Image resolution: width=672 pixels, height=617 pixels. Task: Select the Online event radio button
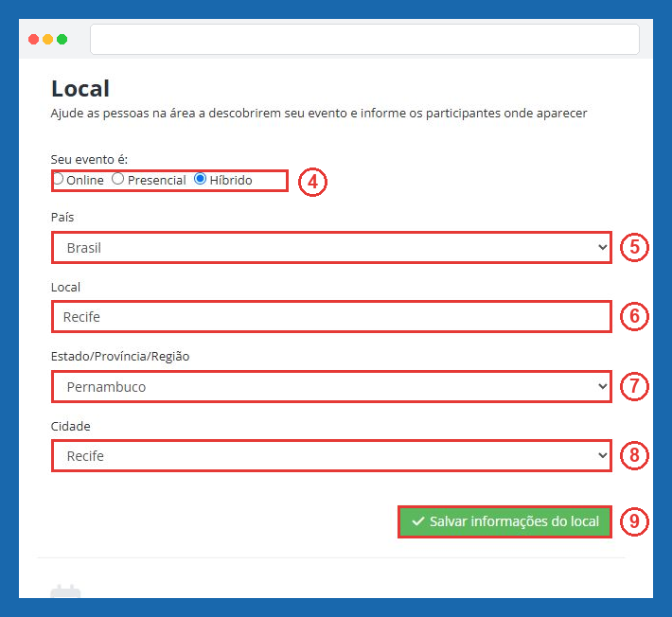(59, 179)
